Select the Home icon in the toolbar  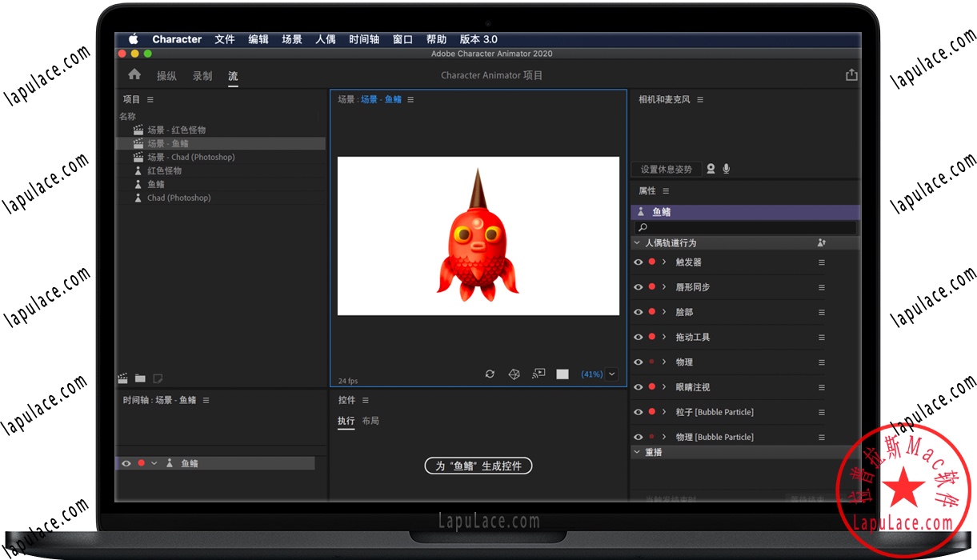tap(134, 74)
